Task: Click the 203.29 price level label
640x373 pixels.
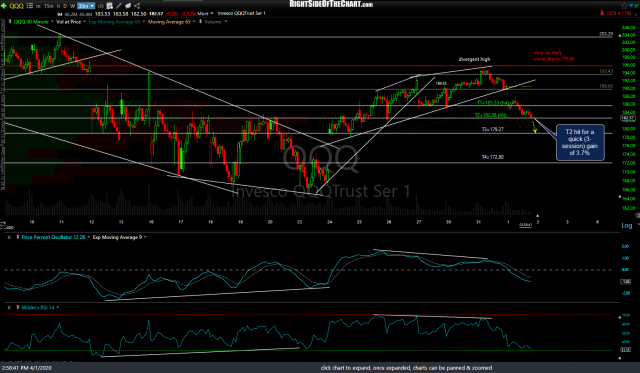Action: [606, 34]
